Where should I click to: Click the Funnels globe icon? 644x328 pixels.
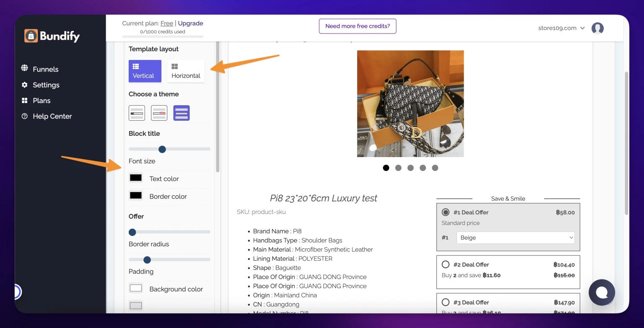coord(25,69)
